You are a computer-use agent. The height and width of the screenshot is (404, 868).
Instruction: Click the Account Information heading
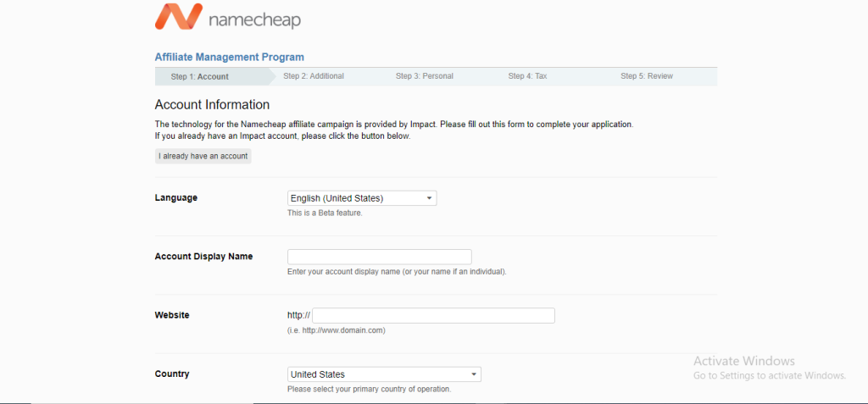point(212,104)
